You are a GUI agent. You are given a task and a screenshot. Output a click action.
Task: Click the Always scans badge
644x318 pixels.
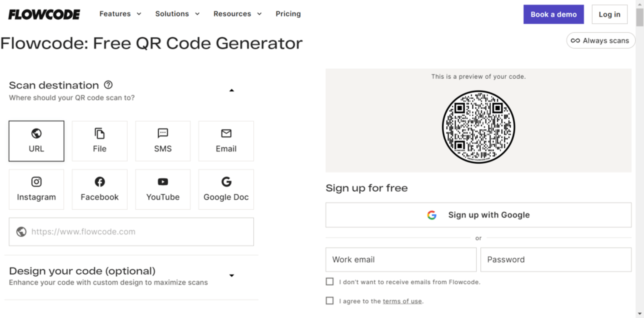click(x=601, y=40)
